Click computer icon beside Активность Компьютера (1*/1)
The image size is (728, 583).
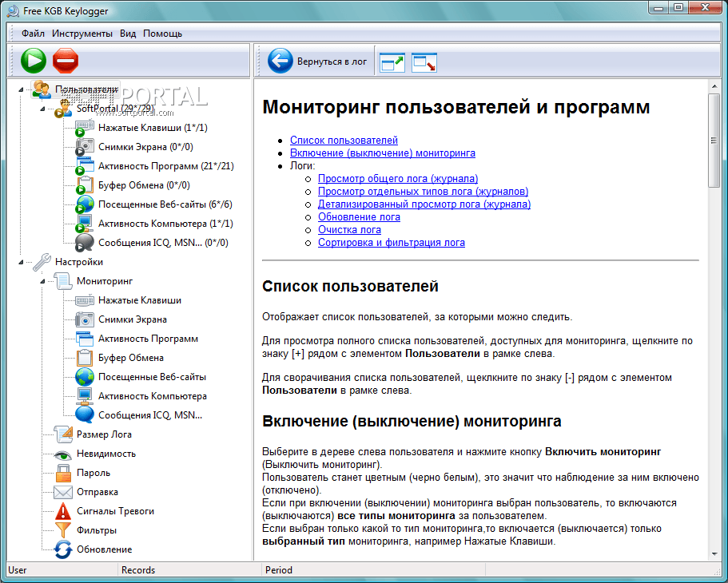click(x=85, y=224)
